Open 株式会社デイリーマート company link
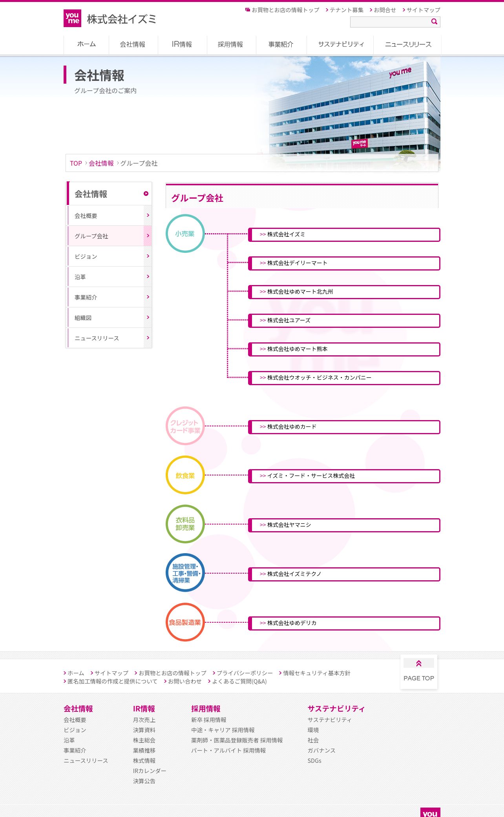The height and width of the screenshot is (817, 504). [x=344, y=263]
